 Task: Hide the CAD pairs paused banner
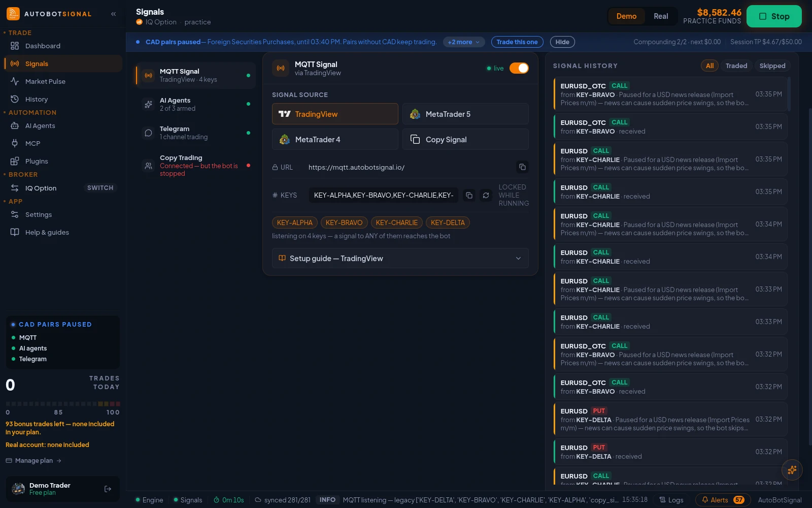562,42
